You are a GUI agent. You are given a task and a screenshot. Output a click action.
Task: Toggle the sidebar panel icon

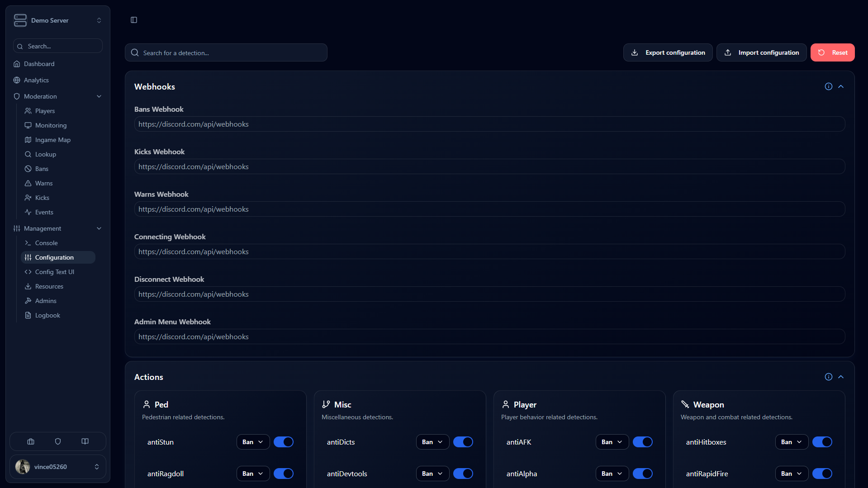click(x=134, y=20)
